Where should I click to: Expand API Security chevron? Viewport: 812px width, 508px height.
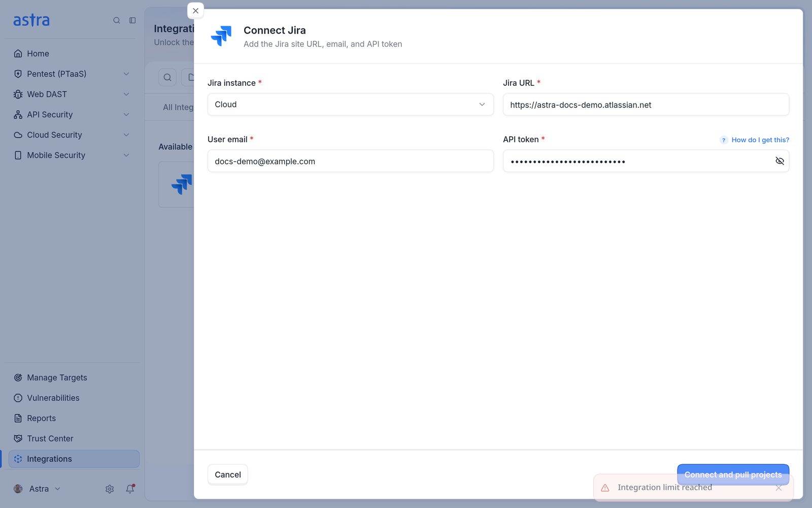(x=126, y=114)
